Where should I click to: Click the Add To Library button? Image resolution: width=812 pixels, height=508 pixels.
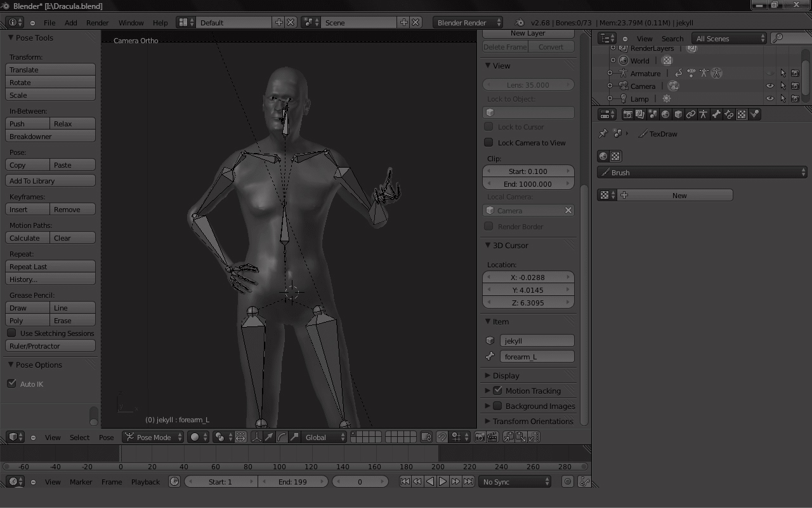50,181
